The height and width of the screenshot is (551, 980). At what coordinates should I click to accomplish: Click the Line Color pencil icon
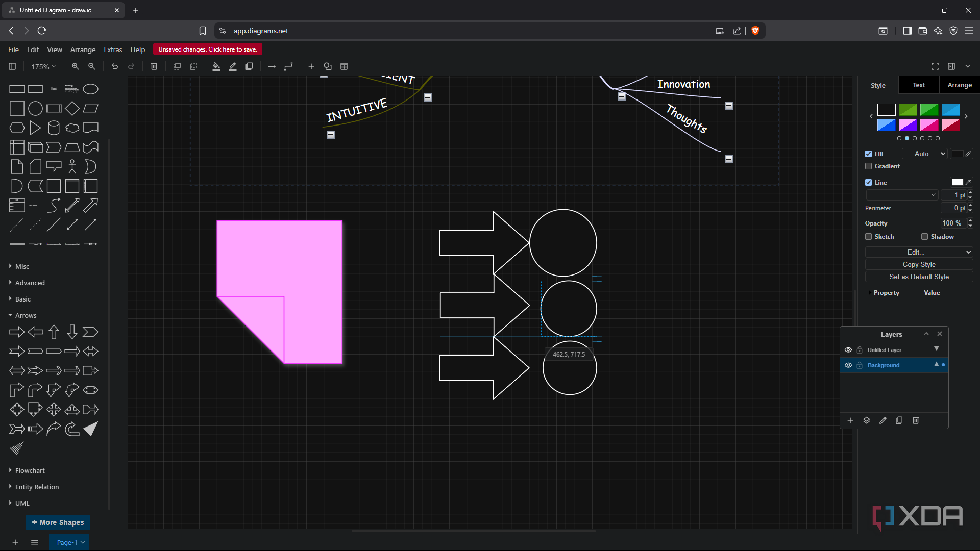pos(233,66)
